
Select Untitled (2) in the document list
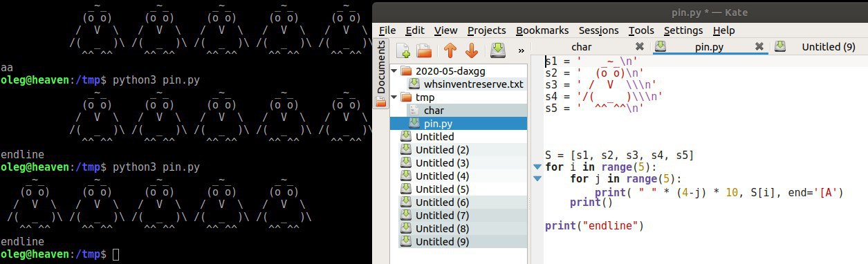point(443,150)
